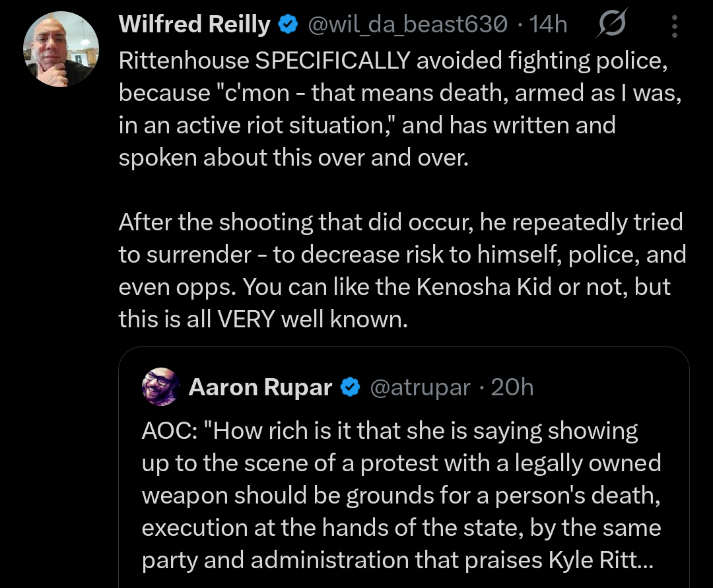The height and width of the screenshot is (588, 713).
Task: Click the Wilfred Reilly display name
Action: (194, 25)
